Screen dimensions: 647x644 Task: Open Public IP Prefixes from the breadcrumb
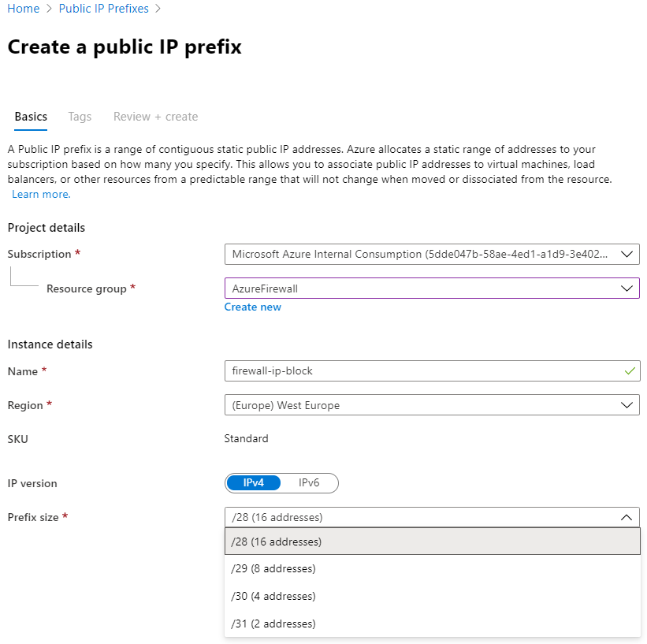[x=103, y=8]
